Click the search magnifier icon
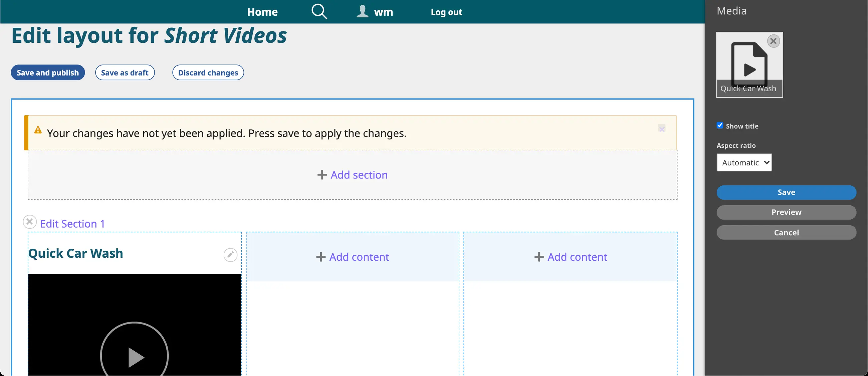Screen dimensions: 868x376 point(319,11)
